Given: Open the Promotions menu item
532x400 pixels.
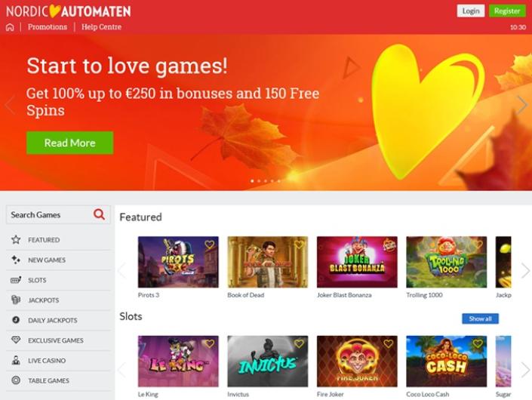Looking at the screenshot, I should (48, 27).
